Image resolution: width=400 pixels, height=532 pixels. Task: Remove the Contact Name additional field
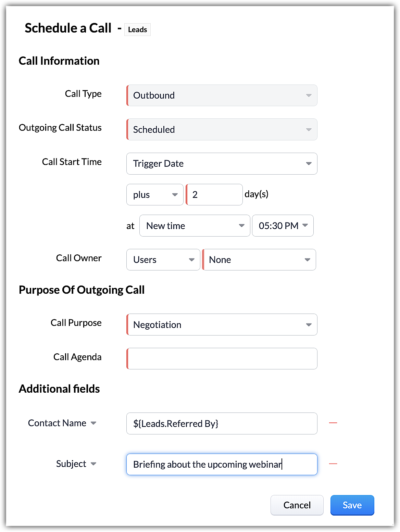pyautogui.click(x=333, y=423)
